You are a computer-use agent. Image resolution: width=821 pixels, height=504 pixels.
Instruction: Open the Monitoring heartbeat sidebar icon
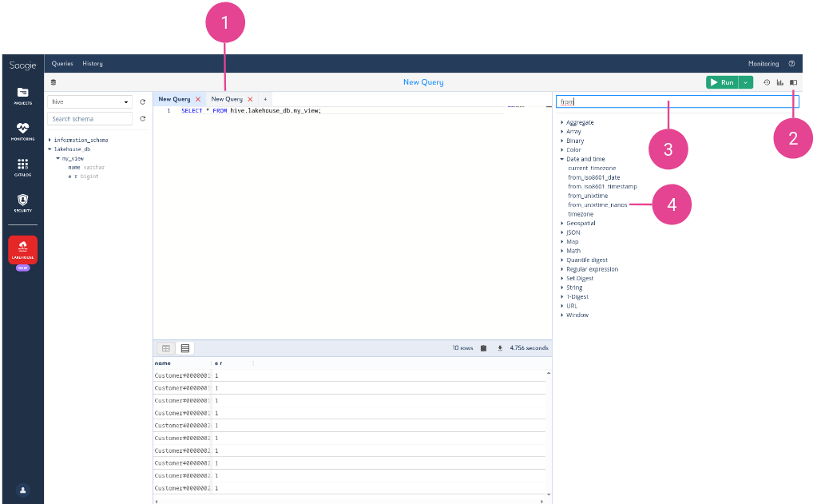pos(22,132)
